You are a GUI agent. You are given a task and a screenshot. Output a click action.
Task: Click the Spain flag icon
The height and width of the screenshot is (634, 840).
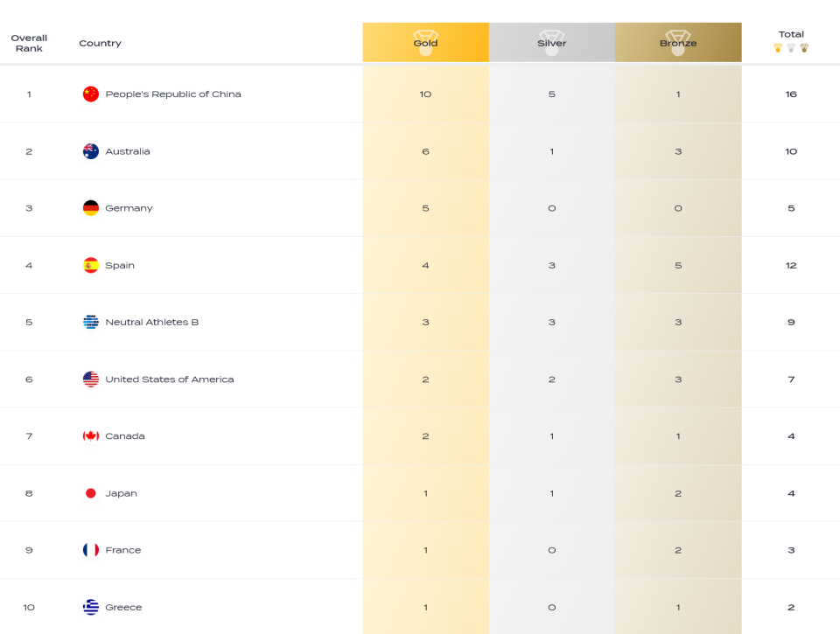[x=90, y=265]
